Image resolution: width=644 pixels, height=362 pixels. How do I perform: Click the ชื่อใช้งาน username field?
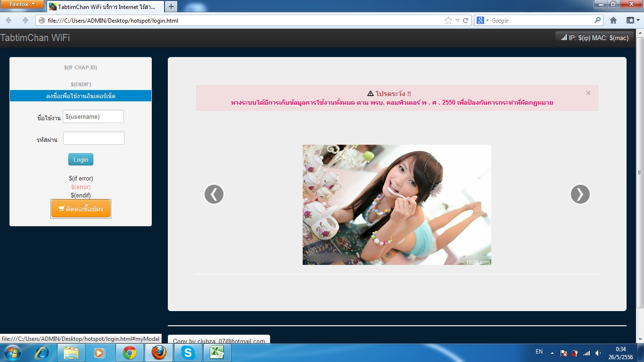tap(93, 116)
